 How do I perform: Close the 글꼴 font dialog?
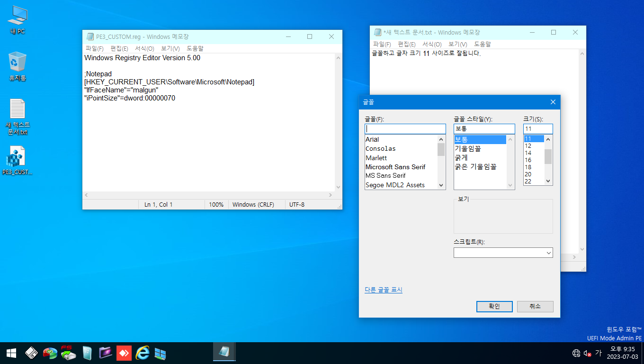pyautogui.click(x=553, y=102)
